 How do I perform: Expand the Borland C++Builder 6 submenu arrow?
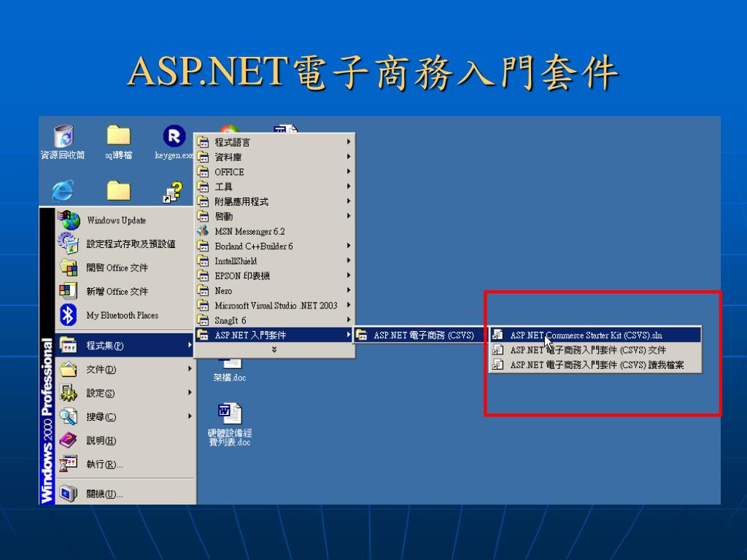pos(349,246)
